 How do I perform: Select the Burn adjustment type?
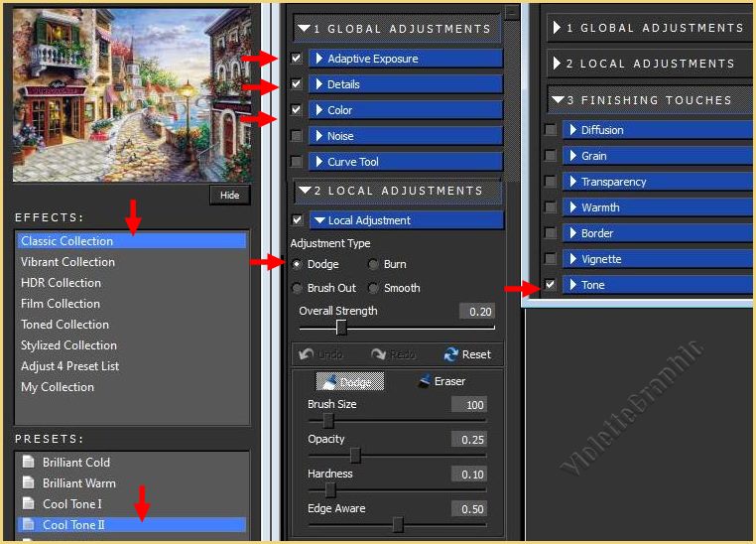tap(373, 264)
